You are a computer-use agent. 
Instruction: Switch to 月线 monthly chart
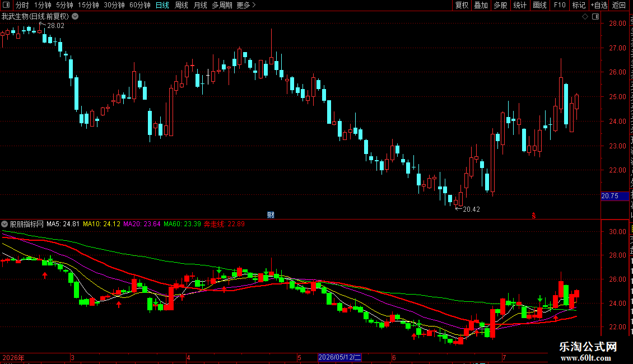[200, 5]
